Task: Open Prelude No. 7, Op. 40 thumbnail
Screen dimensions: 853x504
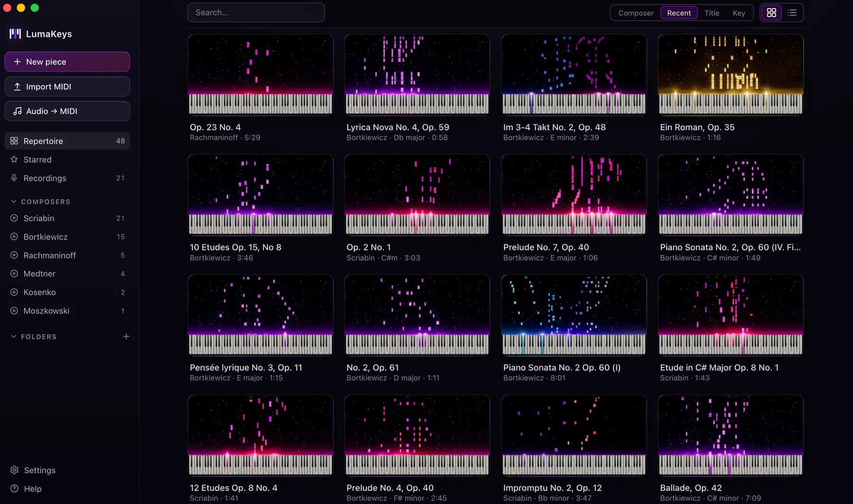Action: point(574,195)
